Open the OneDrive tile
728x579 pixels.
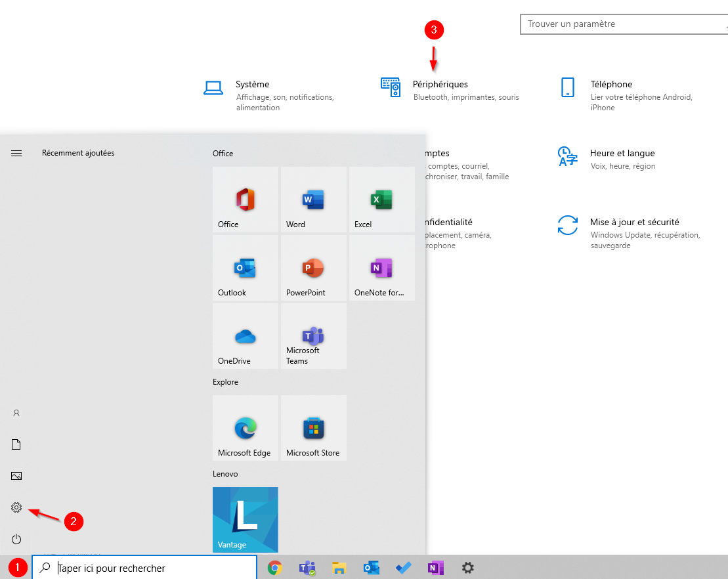[x=245, y=336]
